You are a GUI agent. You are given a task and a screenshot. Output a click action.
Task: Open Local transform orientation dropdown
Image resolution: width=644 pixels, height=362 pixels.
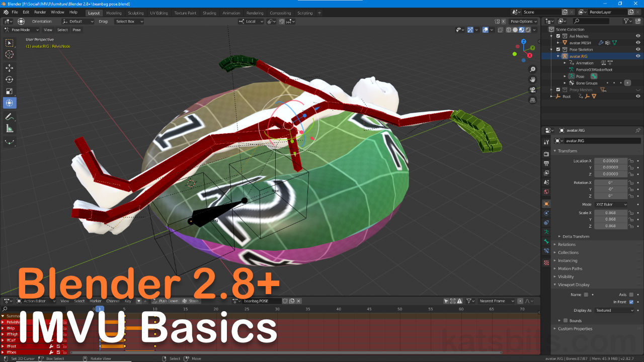pos(251,22)
